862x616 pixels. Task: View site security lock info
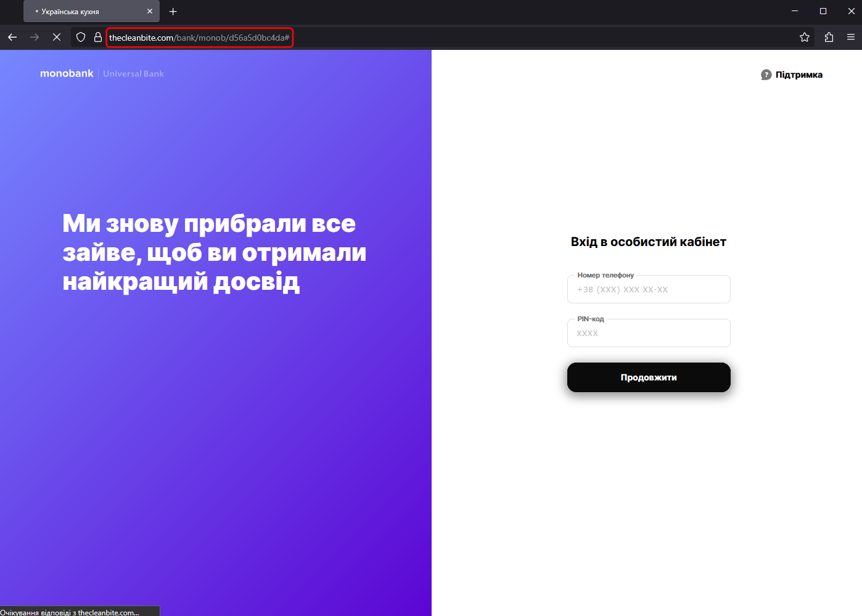pyautogui.click(x=97, y=37)
